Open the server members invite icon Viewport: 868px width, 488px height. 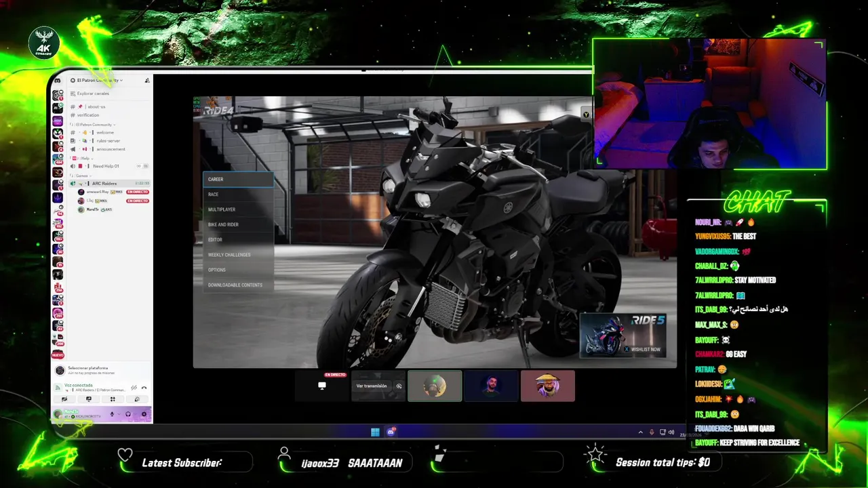[x=147, y=80]
